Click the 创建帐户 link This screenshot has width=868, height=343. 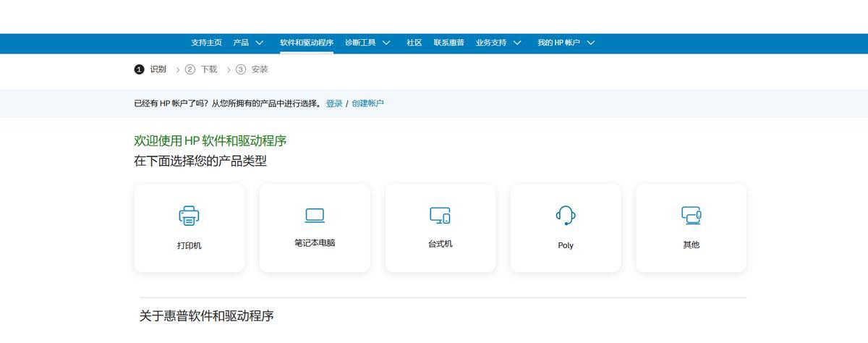point(367,103)
